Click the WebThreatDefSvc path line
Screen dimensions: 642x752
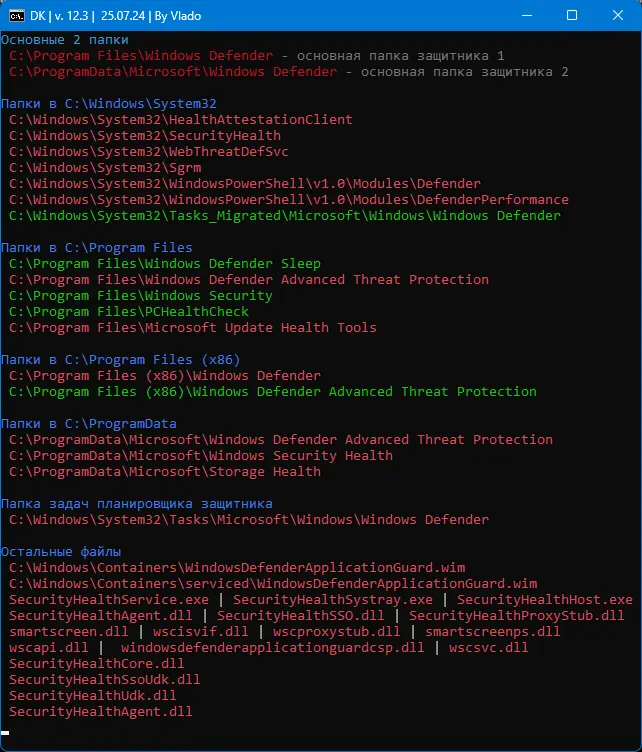148,152
